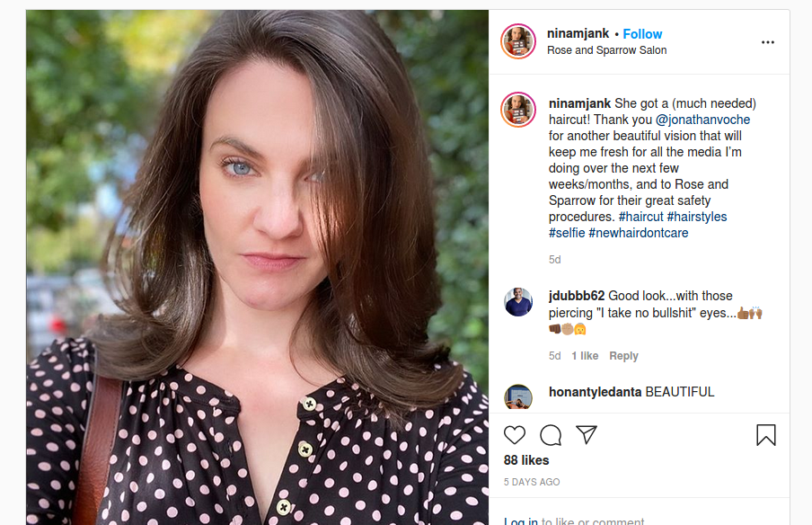Open the Rose and Sparrow Salon location
Screen dimensions: 812x525
coord(607,50)
